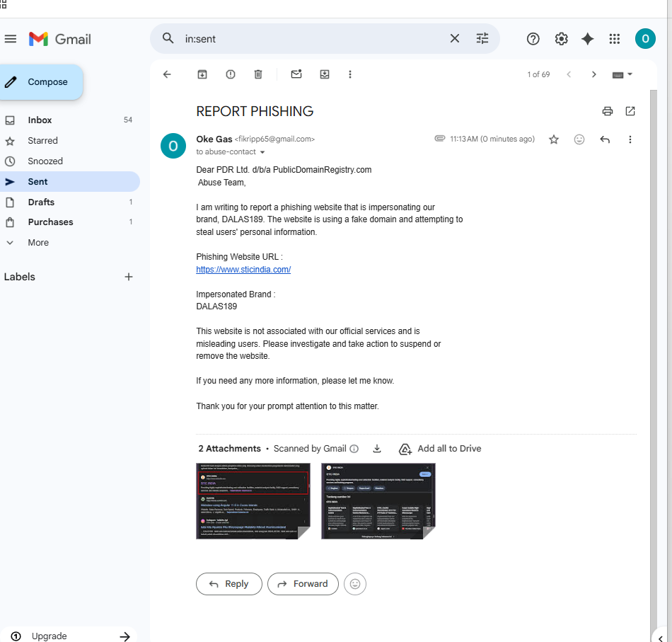Click the REPORT PHISHING subject heading
This screenshot has height=642, width=672.
pyautogui.click(x=255, y=112)
